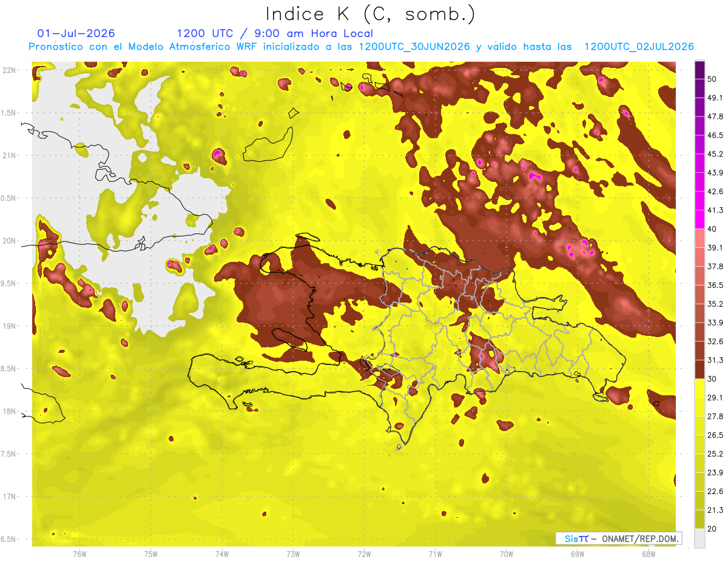Click the colorbar value '22.6'
The image size is (728, 562).
coord(715,492)
